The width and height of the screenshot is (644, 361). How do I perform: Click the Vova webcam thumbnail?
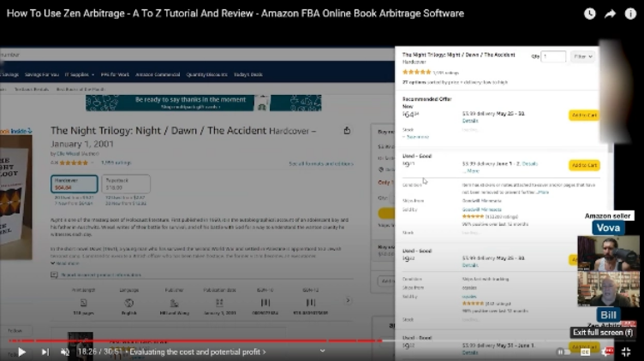pos(608,252)
